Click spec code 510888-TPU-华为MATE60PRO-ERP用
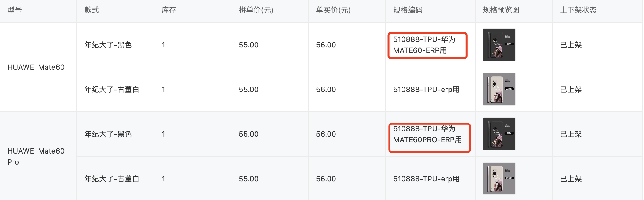 (427, 134)
